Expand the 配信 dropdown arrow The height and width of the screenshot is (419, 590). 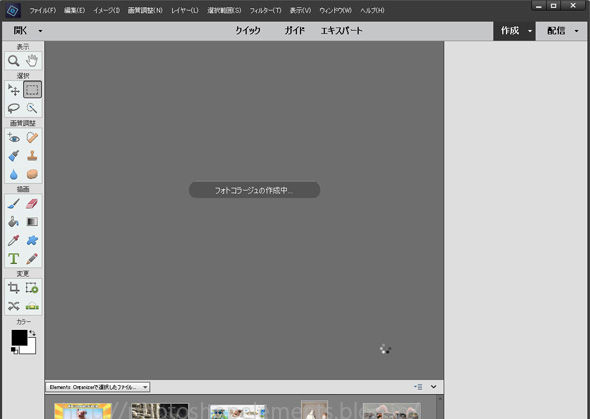tap(576, 31)
